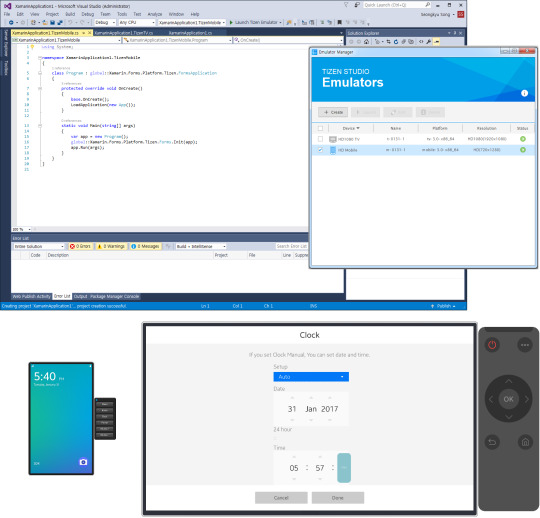Open the Any CPU platform dropdown
Image resolution: width=540 pixels, height=518 pixels.
click(137, 22)
